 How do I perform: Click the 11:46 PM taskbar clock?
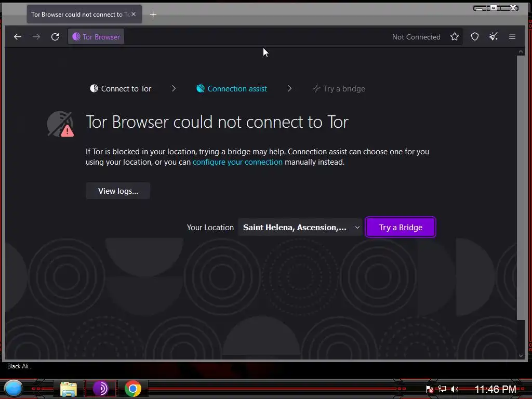[495, 389]
